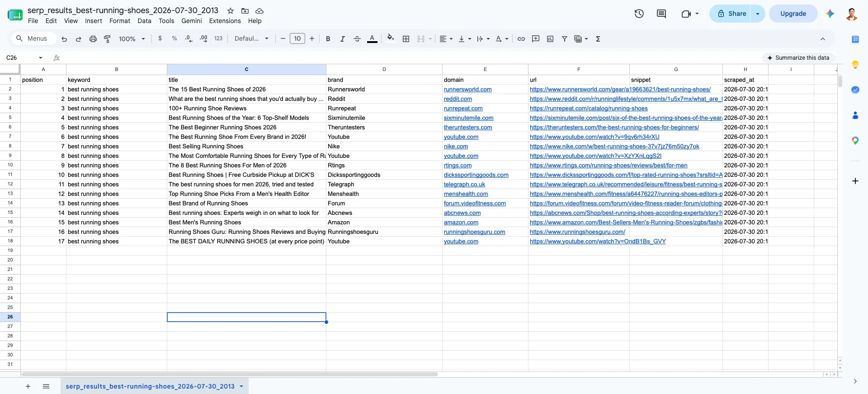Increase the font size
Viewport: 868px width, 394px height.
312,39
